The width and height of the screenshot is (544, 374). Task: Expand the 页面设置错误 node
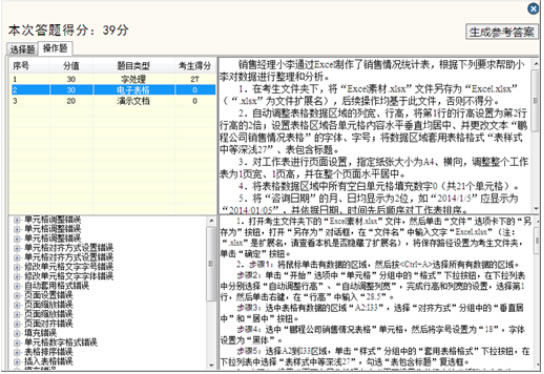(x=17, y=296)
